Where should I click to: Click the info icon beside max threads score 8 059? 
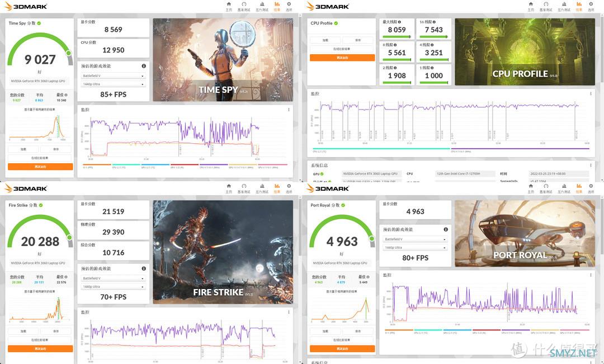click(399, 22)
